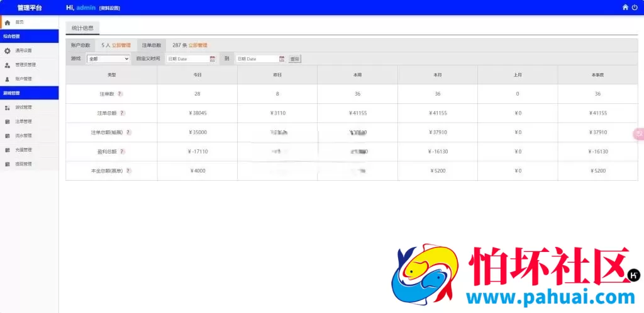Click the 注单总数 label
The height and width of the screenshot is (313, 644).
click(152, 45)
